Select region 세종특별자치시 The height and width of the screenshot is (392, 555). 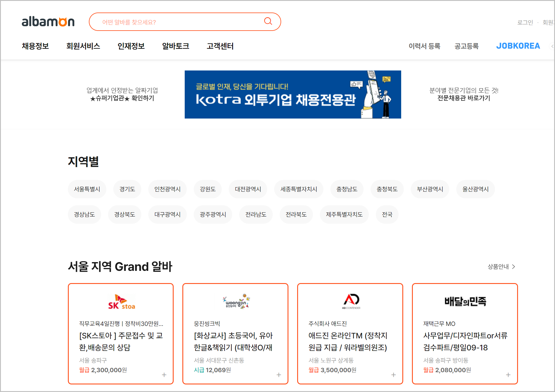(x=299, y=189)
